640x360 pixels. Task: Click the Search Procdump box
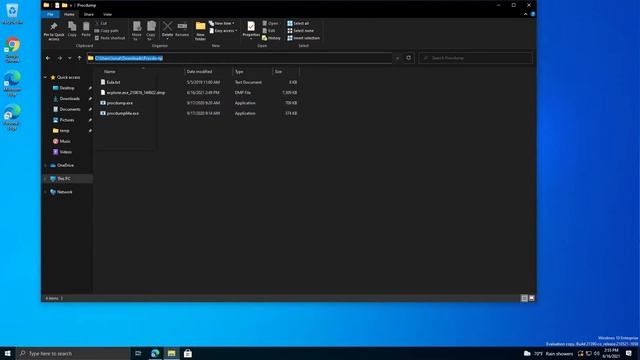476,58
